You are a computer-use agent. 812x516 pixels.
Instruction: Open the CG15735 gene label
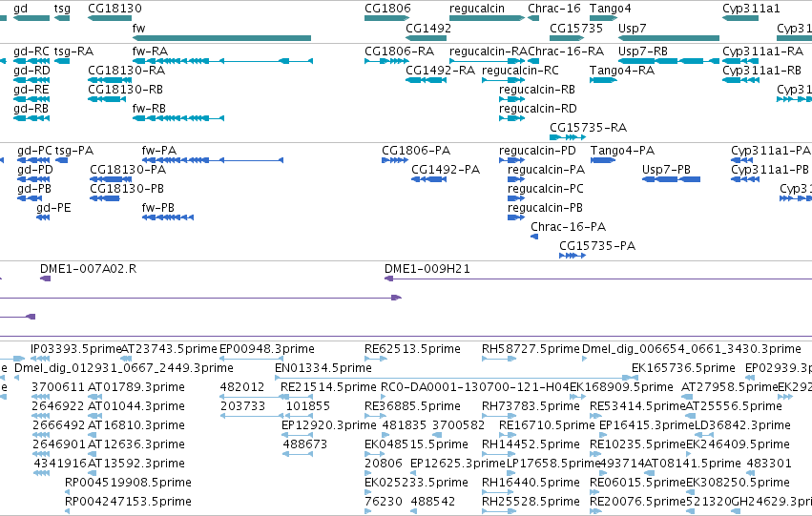[x=576, y=28]
